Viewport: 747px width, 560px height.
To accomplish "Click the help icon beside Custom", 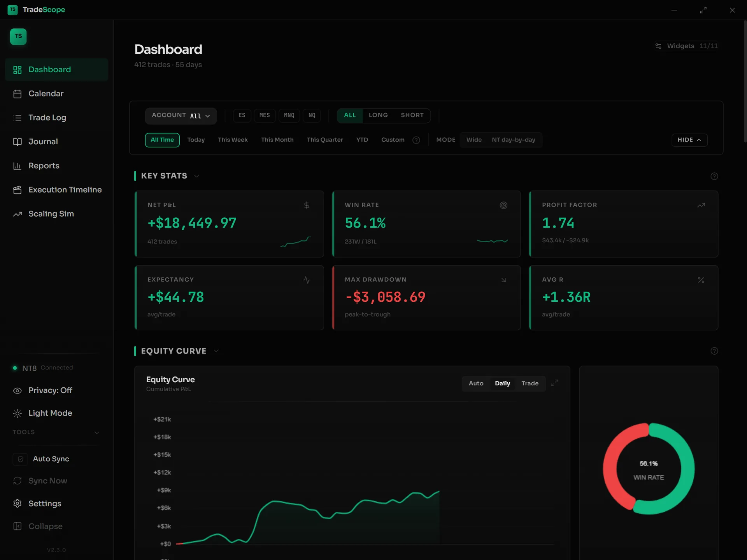I will pos(416,140).
